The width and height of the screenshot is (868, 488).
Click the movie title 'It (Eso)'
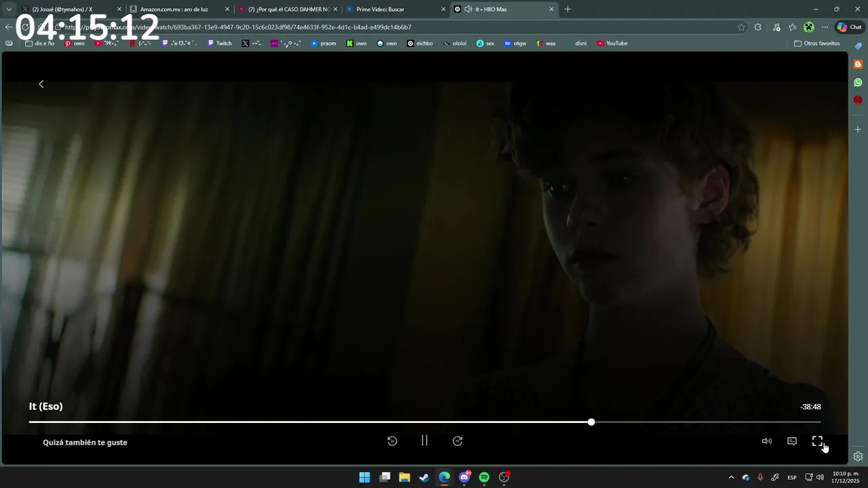click(45, 407)
